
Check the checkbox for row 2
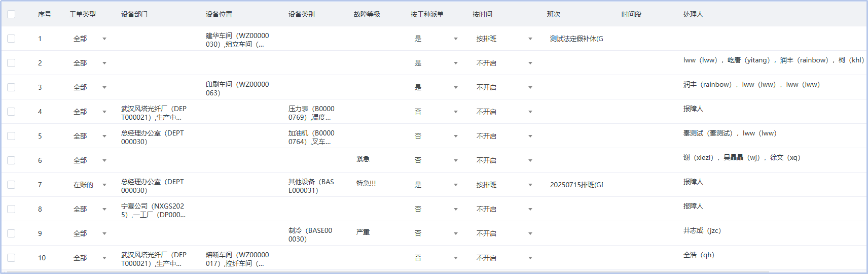click(11, 63)
